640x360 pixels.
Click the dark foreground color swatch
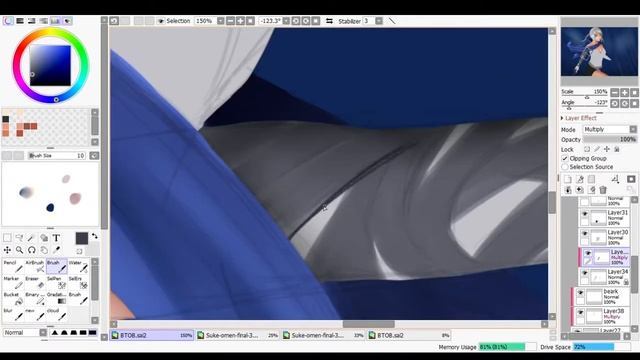pyautogui.click(x=82, y=238)
